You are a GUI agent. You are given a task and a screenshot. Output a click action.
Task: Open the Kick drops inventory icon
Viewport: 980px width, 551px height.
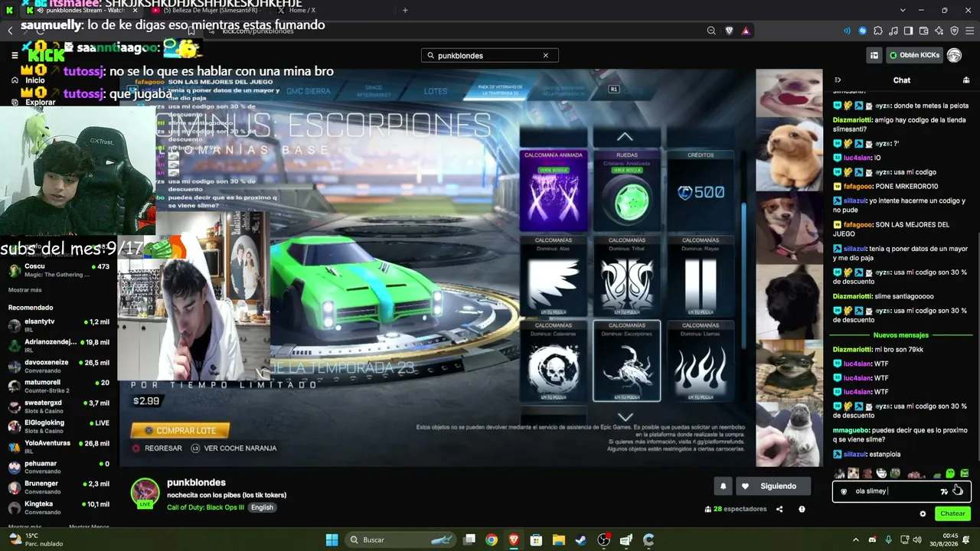pyautogui.click(x=874, y=55)
